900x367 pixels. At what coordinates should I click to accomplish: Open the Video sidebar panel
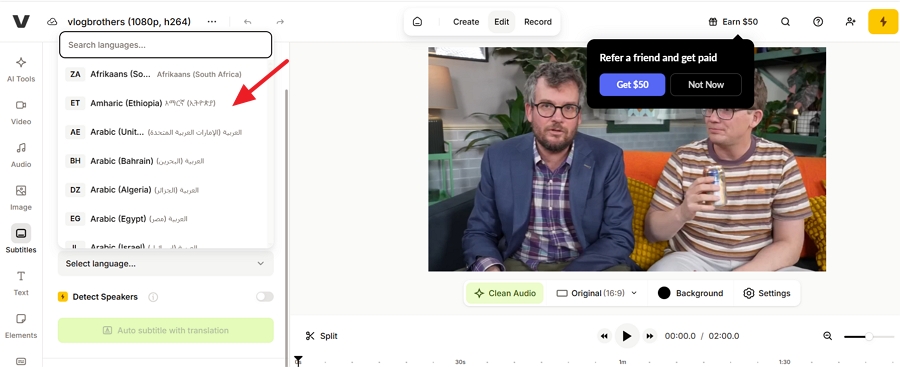point(21,112)
